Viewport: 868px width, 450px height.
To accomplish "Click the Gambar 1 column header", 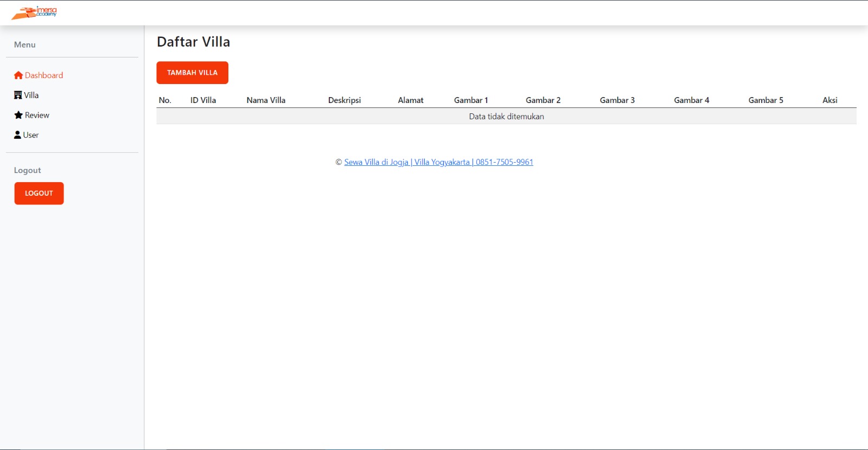I will (471, 100).
